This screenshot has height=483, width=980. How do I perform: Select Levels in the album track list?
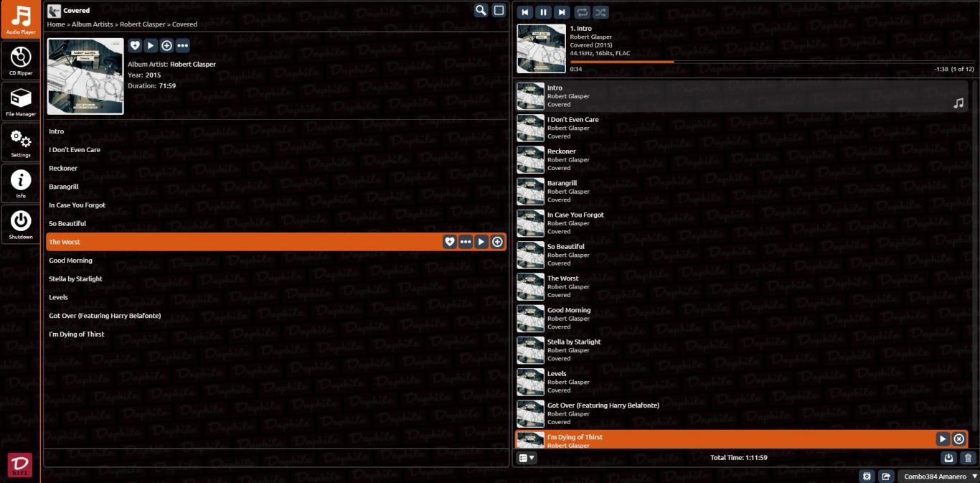coord(276,297)
